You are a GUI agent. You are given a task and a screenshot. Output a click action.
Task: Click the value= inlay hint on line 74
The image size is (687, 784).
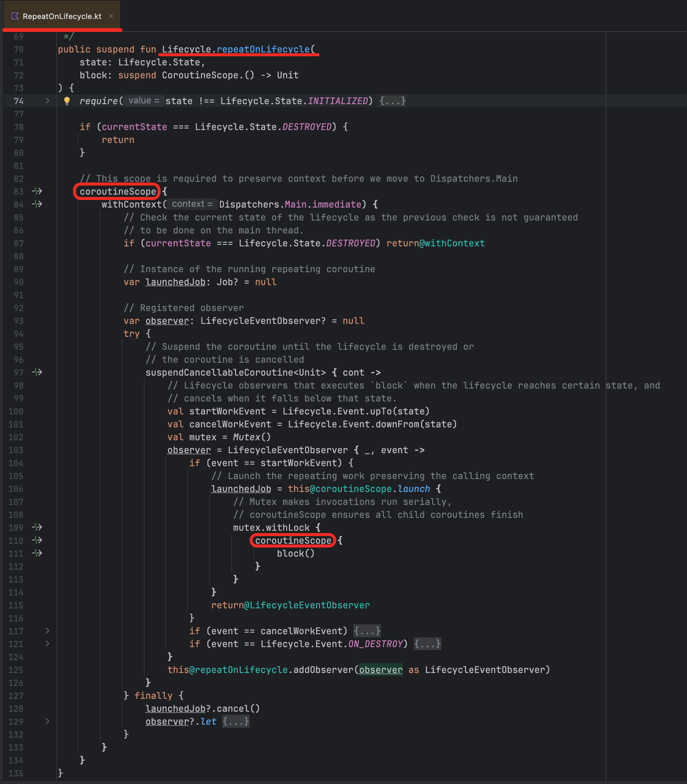coord(144,100)
